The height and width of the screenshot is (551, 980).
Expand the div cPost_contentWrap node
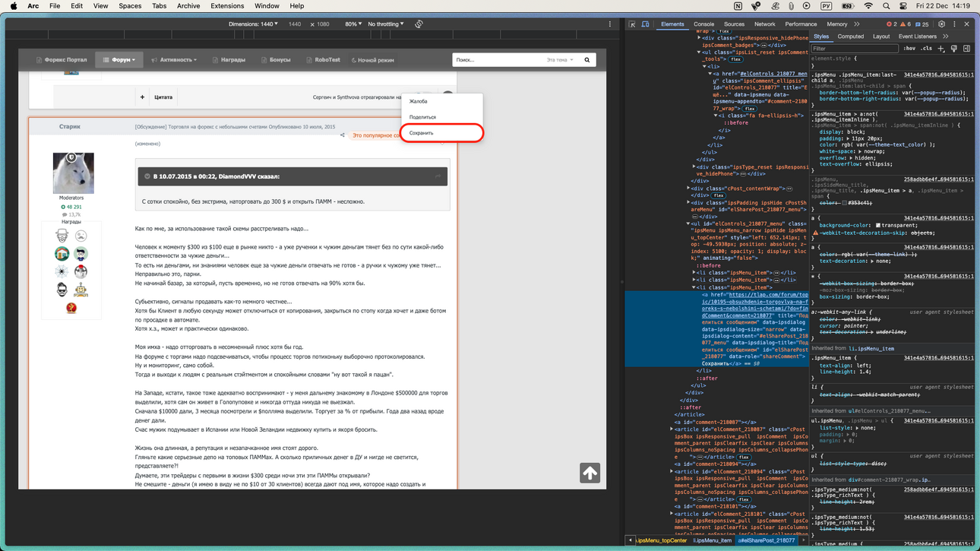[x=688, y=188]
